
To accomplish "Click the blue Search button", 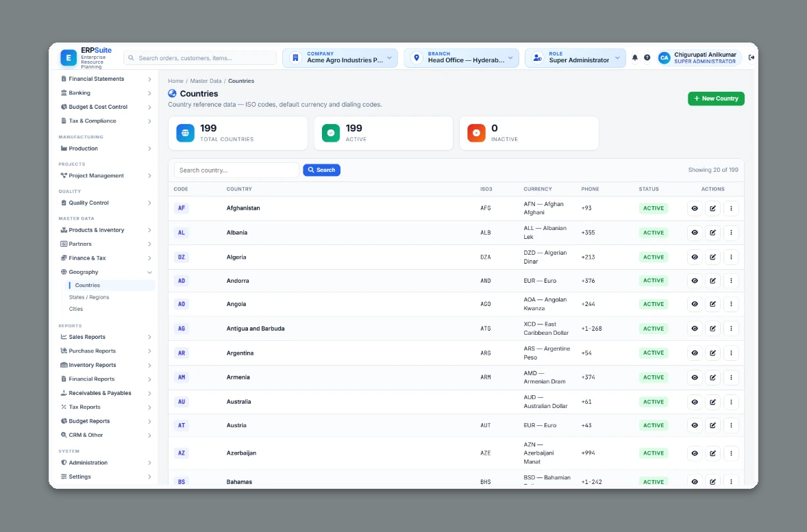I will coord(322,170).
